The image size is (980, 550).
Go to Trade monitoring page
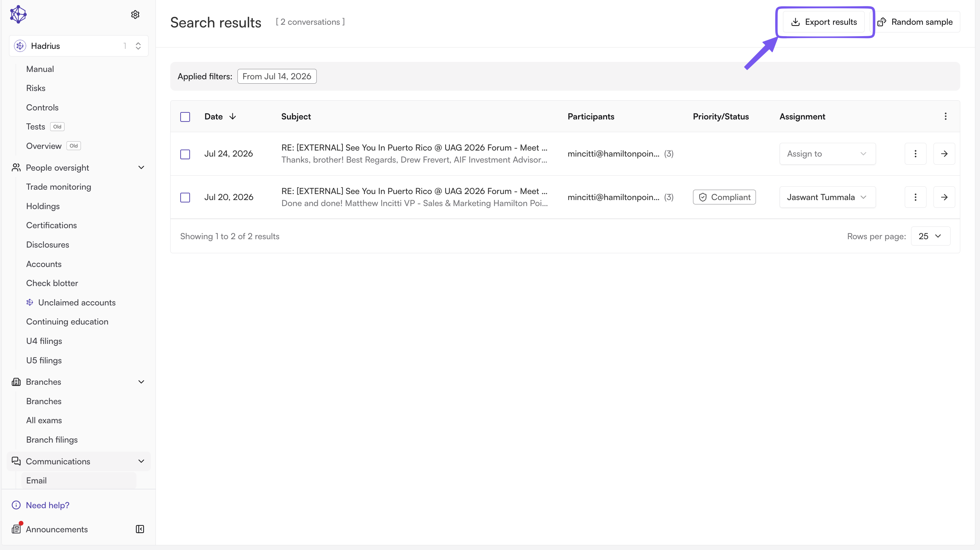pos(59,187)
